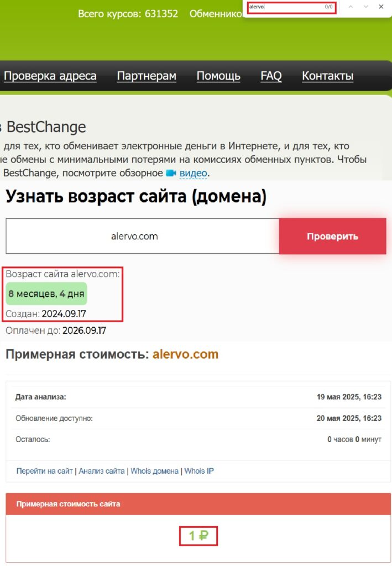The image size is (392, 566).
Task: Click the domain input field with alervo.com
Action: [x=142, y=236]
